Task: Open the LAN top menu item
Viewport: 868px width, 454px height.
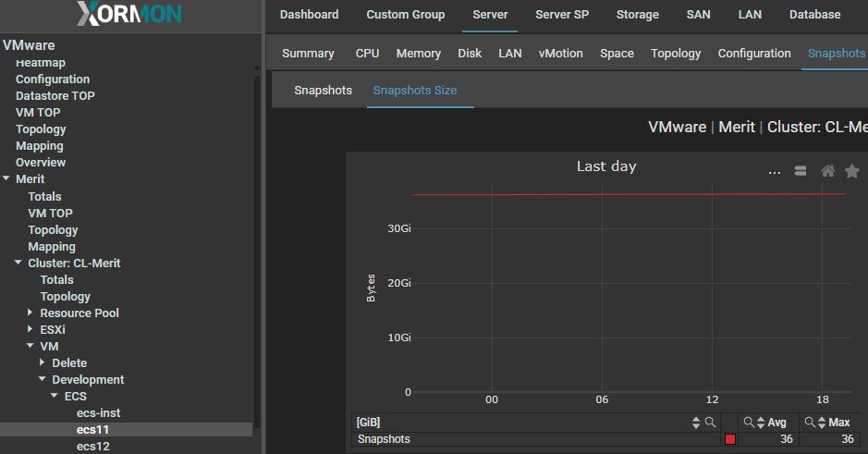Action: [750, 15]
